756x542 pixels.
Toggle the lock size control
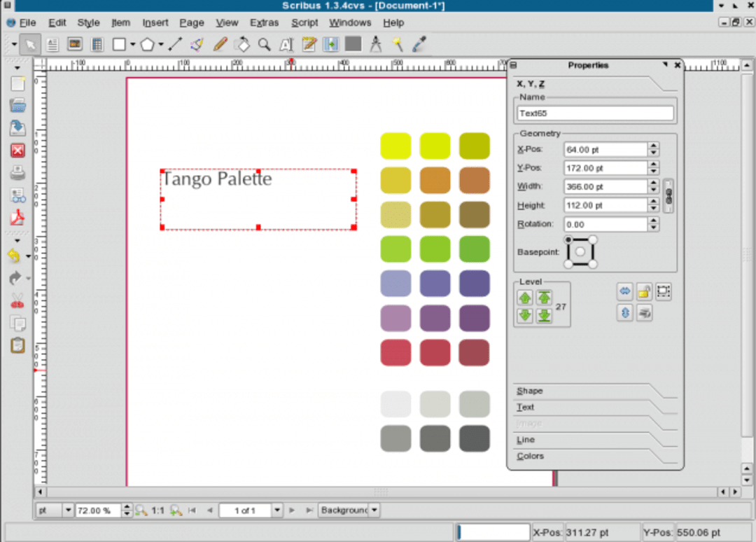pyautogui.click(x=663, y=291)
